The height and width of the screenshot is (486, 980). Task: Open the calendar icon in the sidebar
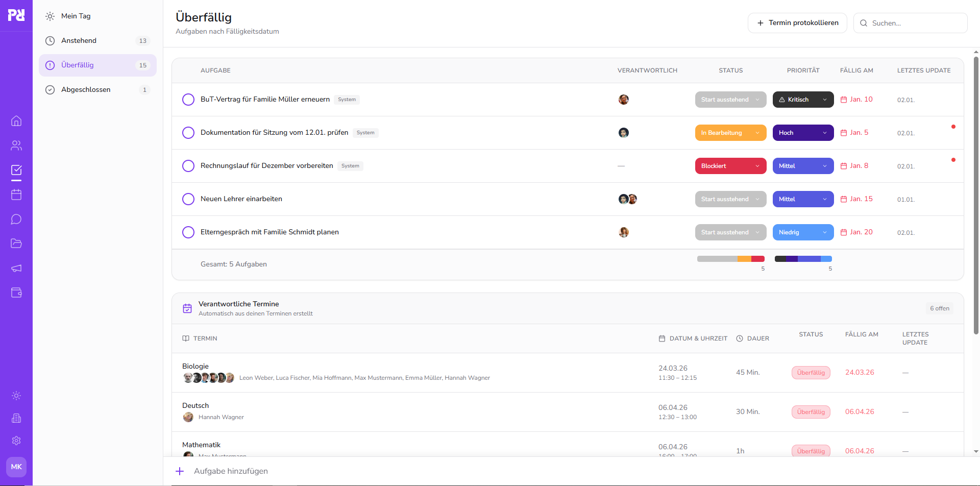coord(16,195)
